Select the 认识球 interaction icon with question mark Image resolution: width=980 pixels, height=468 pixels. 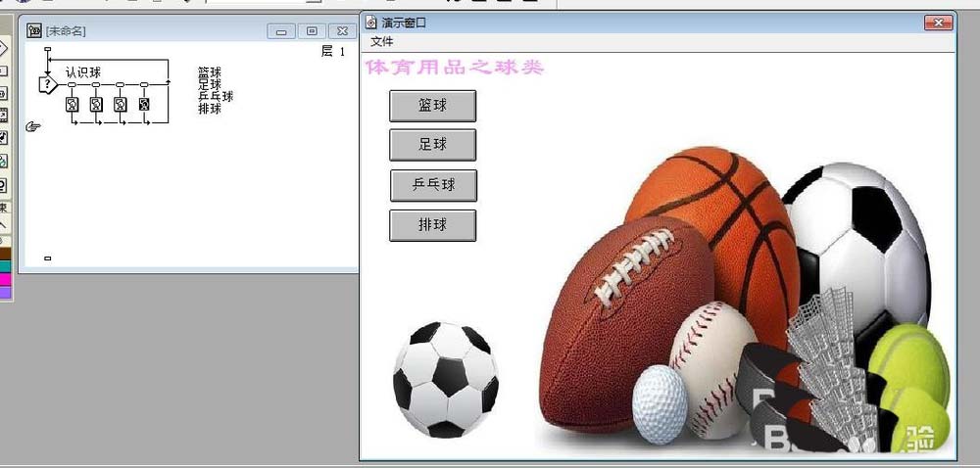(47, 84)
